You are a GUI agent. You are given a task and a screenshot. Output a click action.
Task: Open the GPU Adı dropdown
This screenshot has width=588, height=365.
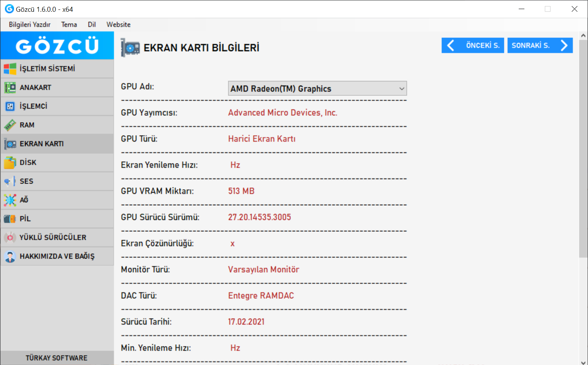pyautogui.click(x=317, y=88)
